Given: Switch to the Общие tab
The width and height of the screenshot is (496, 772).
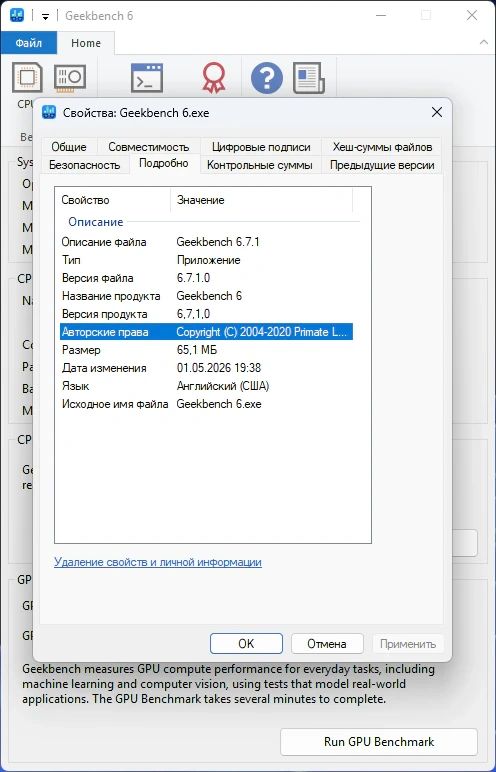Looking at the screenshot, I should pyautogui.click(x=68, y=147).
